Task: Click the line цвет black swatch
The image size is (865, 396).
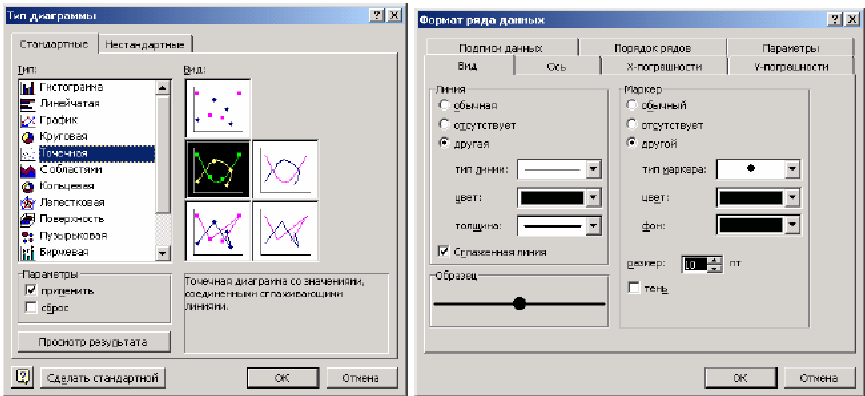Action: pyautogui.click(x=552, y=197)
